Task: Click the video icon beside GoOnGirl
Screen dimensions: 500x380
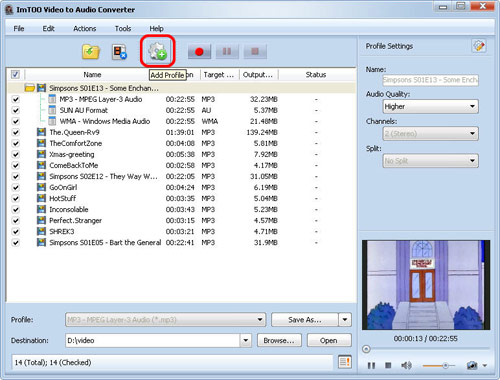Action: click(x=41, y=187)
